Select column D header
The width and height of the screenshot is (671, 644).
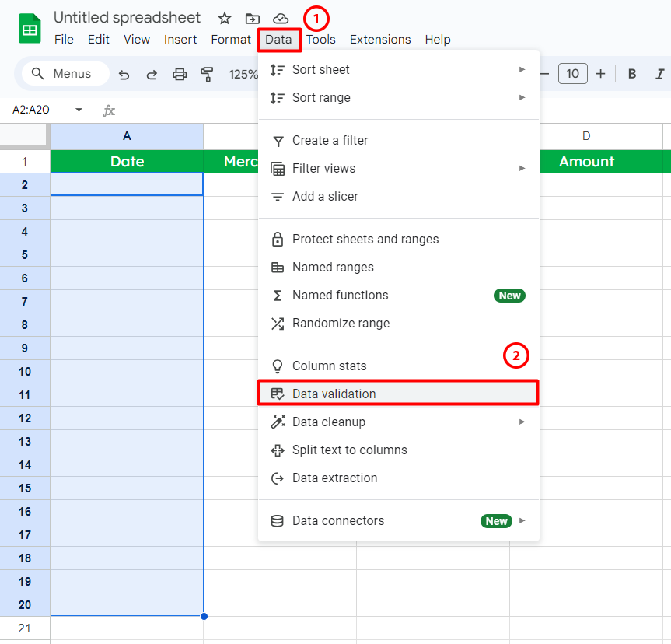[586, 136]
